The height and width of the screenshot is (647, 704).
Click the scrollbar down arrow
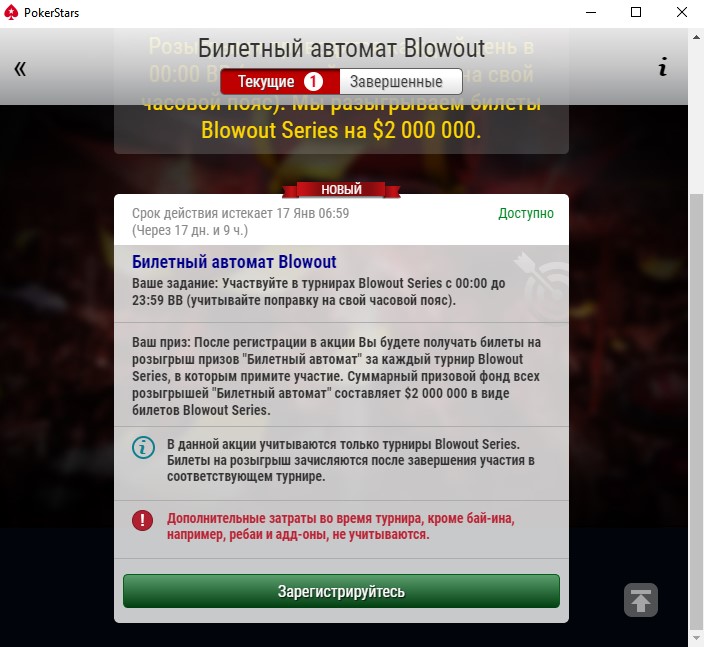pyautogui.click(x=696, y=638)
